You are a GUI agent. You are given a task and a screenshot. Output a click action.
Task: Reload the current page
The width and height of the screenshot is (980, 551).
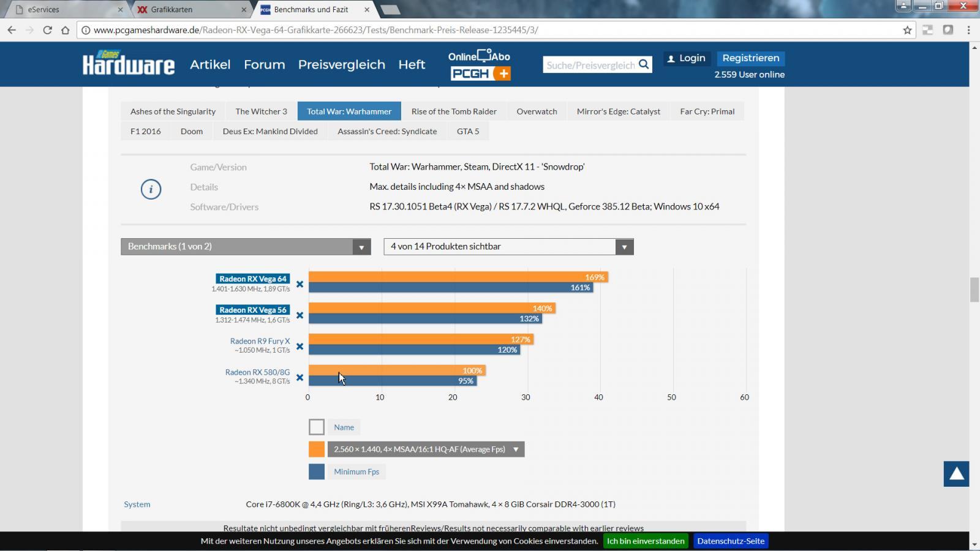(x=47, y=30)
